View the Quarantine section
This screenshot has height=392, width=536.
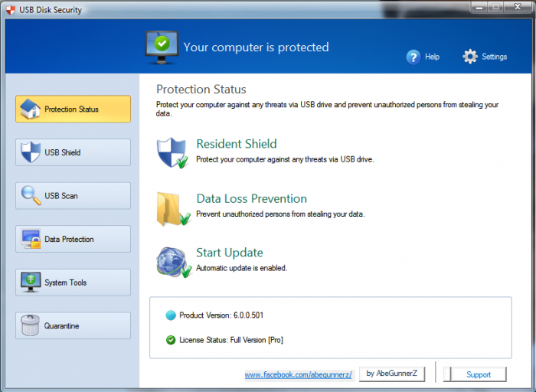point(73,325)
